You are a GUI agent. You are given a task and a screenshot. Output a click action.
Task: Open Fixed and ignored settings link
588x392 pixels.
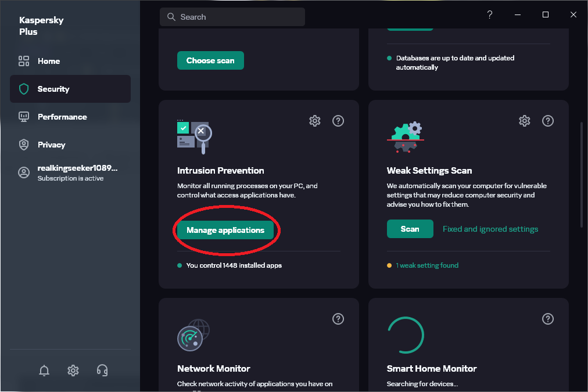tap(490, 229)
